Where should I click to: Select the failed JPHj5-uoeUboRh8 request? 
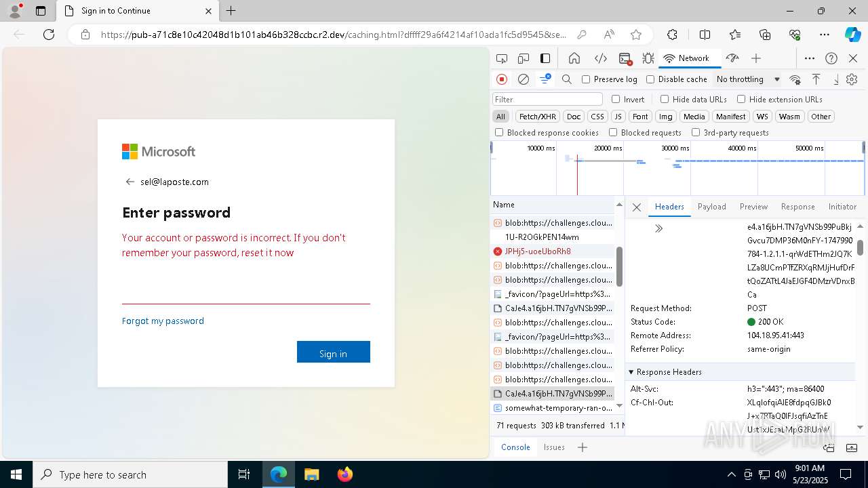tap(553, 251)
